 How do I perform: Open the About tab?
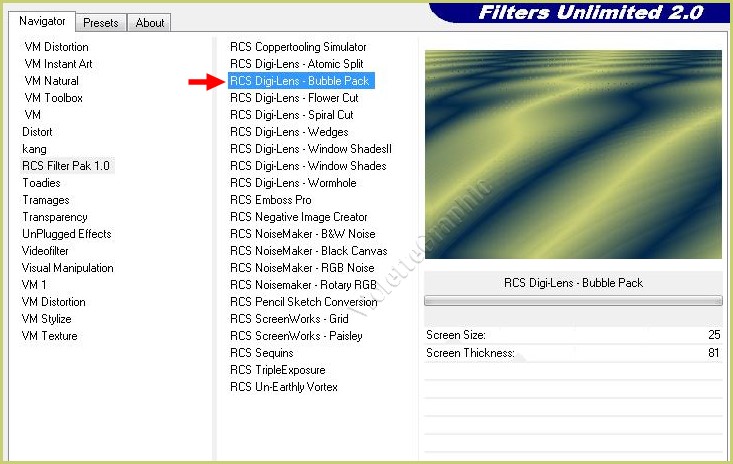(150, 23)
